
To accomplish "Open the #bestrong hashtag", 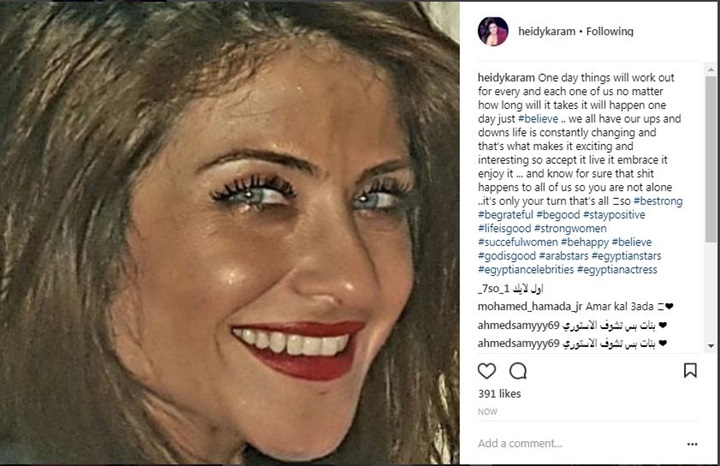I will click(x=658, y=201).
